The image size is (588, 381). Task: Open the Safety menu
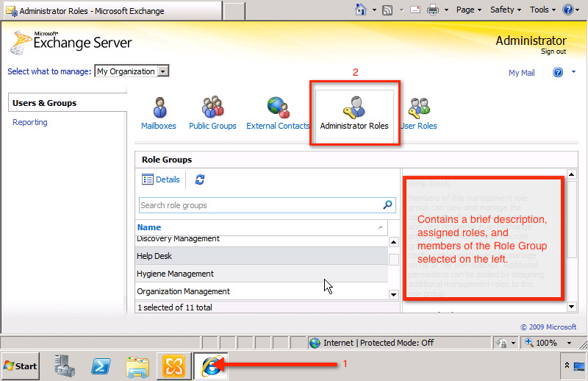[x=506, y=10]
